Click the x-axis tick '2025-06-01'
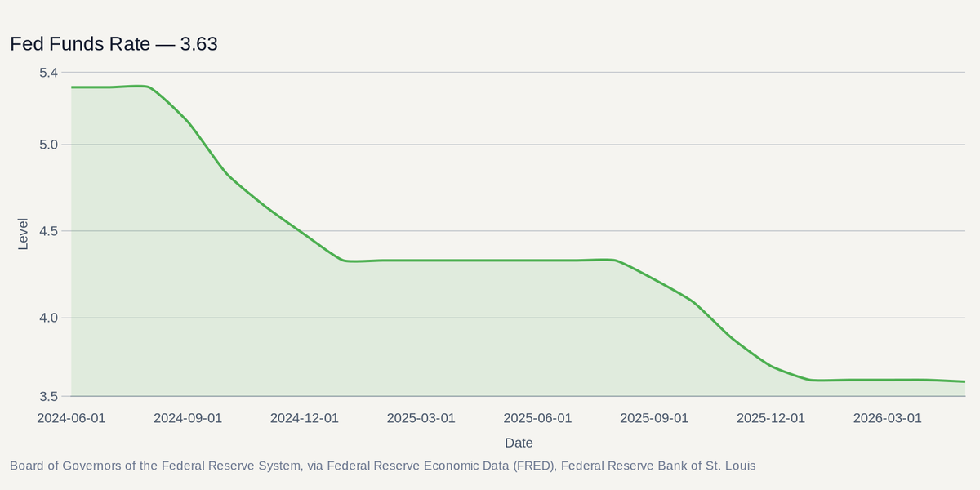Image resolution: width=980 pixels, height=490 pixels. pyautogui.click(x=537, y=418)
